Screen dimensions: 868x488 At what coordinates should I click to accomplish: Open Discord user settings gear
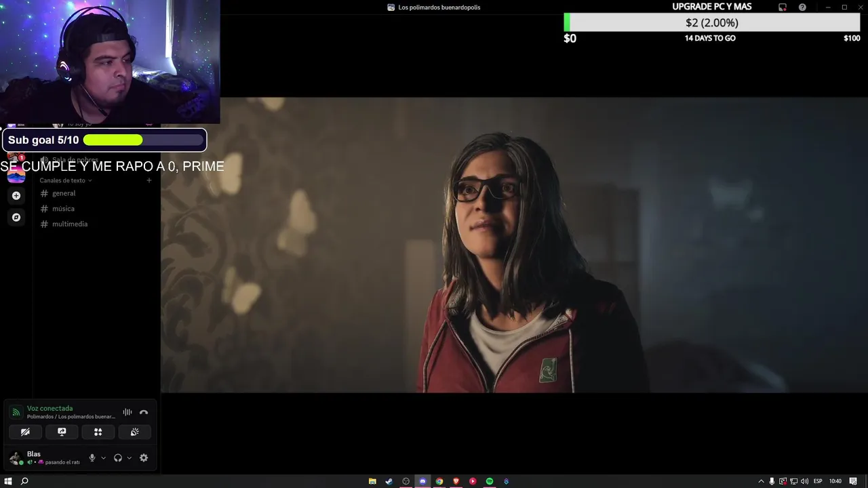click(x=144, y=457)
